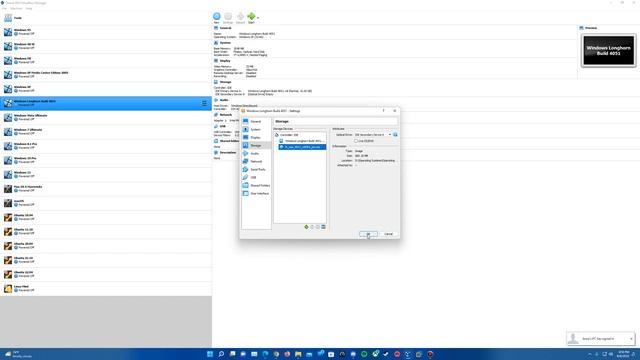Select the Windows 8.1 Pro machine
640x360 pixels.
tap(106, 146)
